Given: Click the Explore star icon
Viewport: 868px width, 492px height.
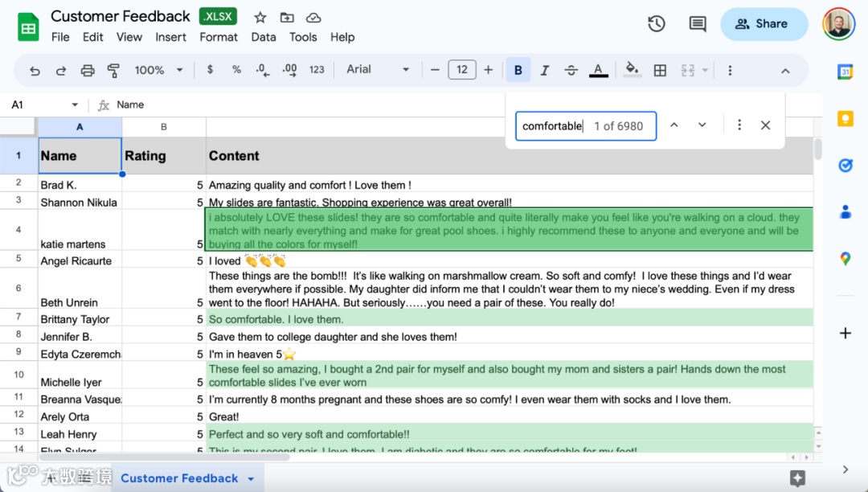Looking at the screenshot, I should pyautogui.click(x=798, y=478).
